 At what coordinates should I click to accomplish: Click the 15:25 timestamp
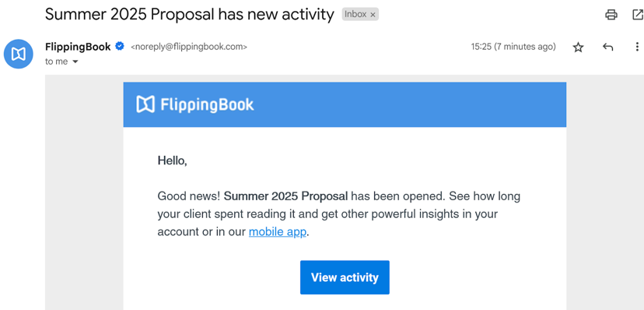point(513,47)
